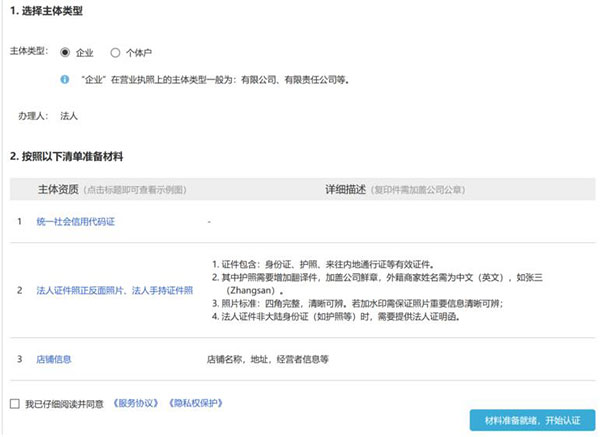Open the 店铺信息 link
This screenshot has height=437, width=600.
click(x=54, y=358)
